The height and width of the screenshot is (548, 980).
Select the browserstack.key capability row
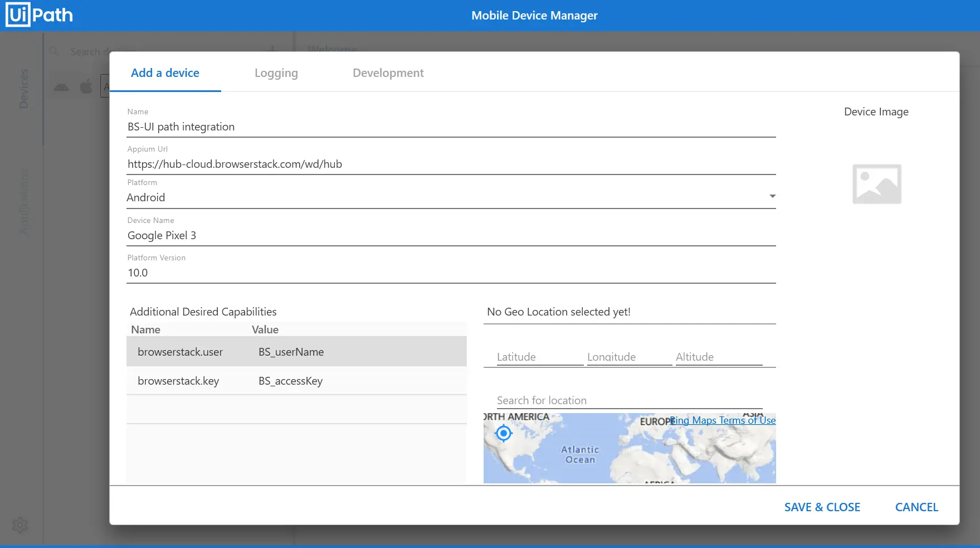point(296,381)
